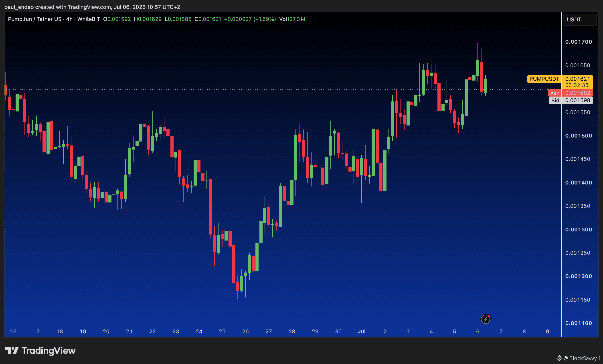Click the Ask price 0.001602

click(578, 93)
